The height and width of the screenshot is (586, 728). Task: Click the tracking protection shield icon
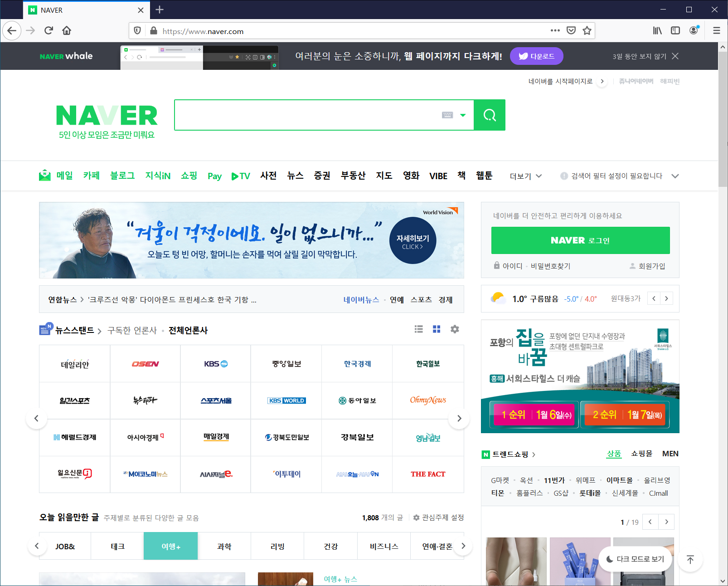click(x=137, y=31)
